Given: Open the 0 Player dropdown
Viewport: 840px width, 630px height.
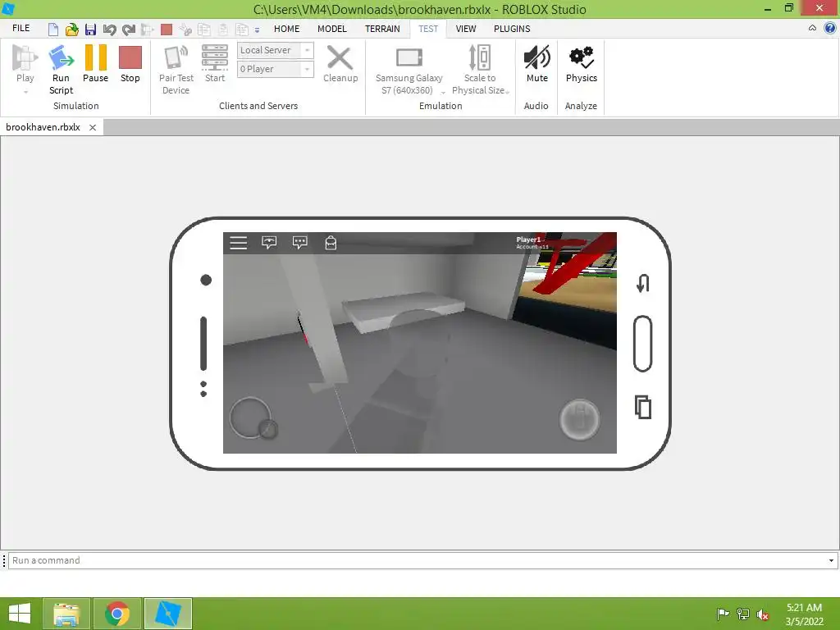Looking at the screenshot, I should click(276, 69).
